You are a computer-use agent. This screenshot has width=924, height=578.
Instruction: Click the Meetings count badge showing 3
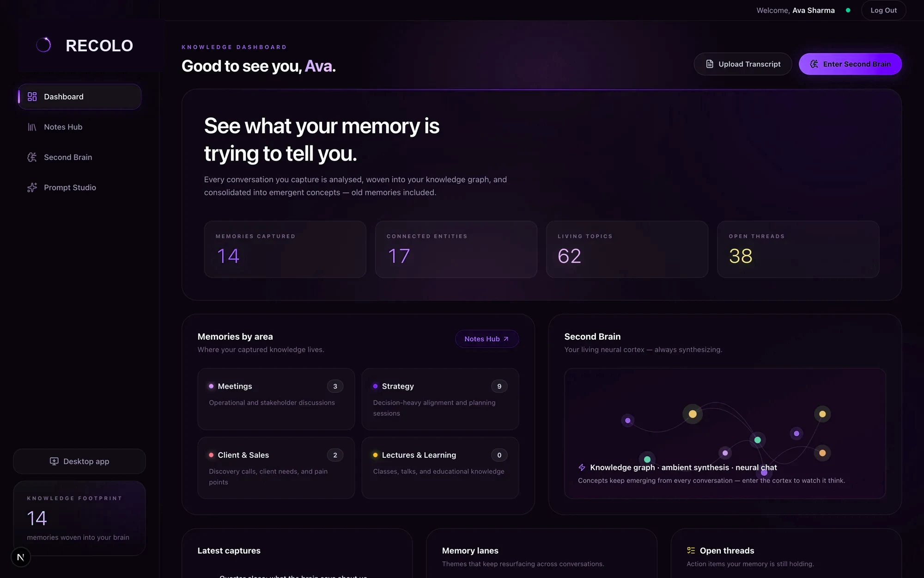(335, 386)
